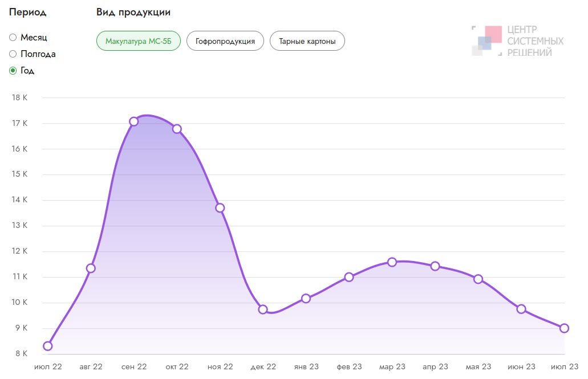Click the янв 23 data point
588x379 pixels.
coord(306,299)
